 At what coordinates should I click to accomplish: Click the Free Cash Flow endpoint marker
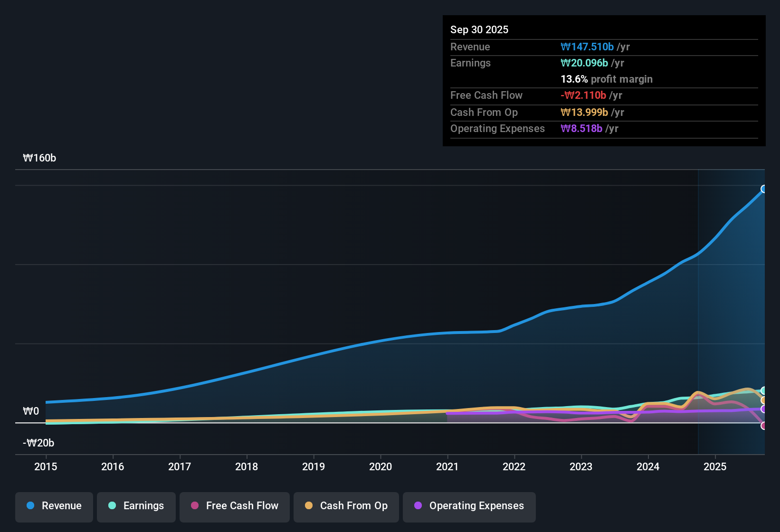pos(764,426)
